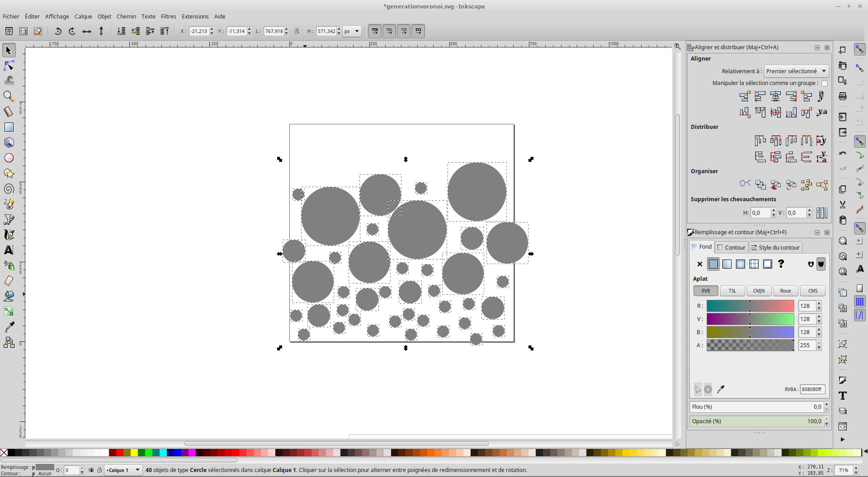Select linear gradient fill option
Viewport: 868px width, 477px height.
click(727, 264)
